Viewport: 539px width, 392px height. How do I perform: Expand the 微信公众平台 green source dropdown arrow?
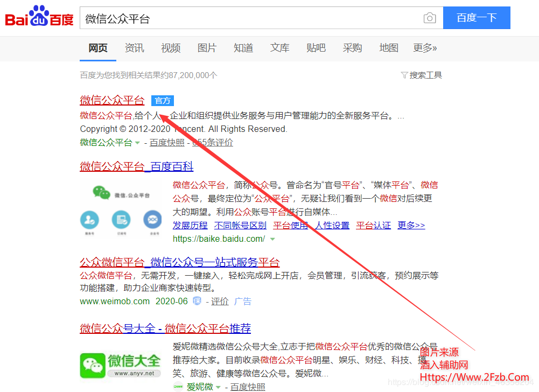137,142
